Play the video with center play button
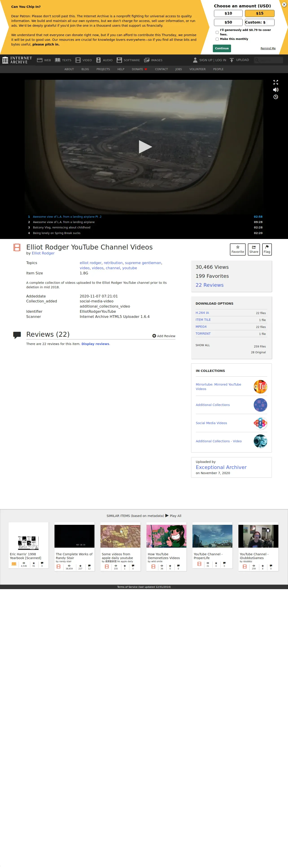The height and width of the screenshot is (868, 288). click(x=145, y=147)
